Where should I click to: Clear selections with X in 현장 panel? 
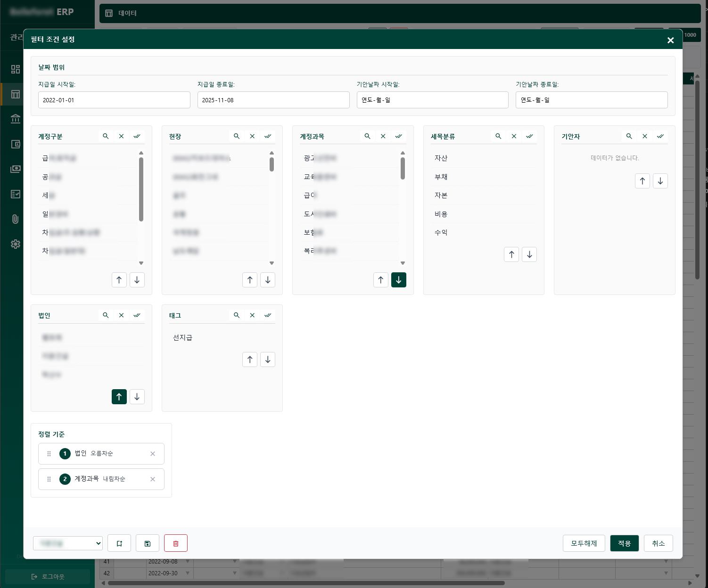pyautogui.click(x=252, y=136)
